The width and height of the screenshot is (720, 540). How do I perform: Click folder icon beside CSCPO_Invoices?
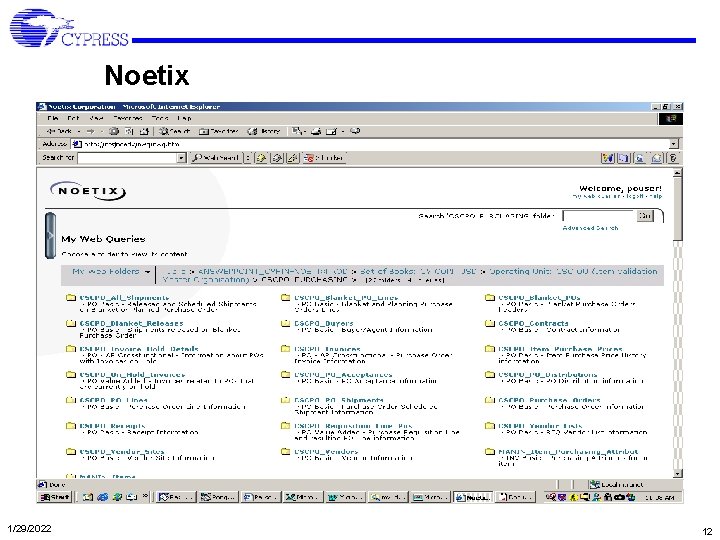pyautogui.click(x=286, y=349)
